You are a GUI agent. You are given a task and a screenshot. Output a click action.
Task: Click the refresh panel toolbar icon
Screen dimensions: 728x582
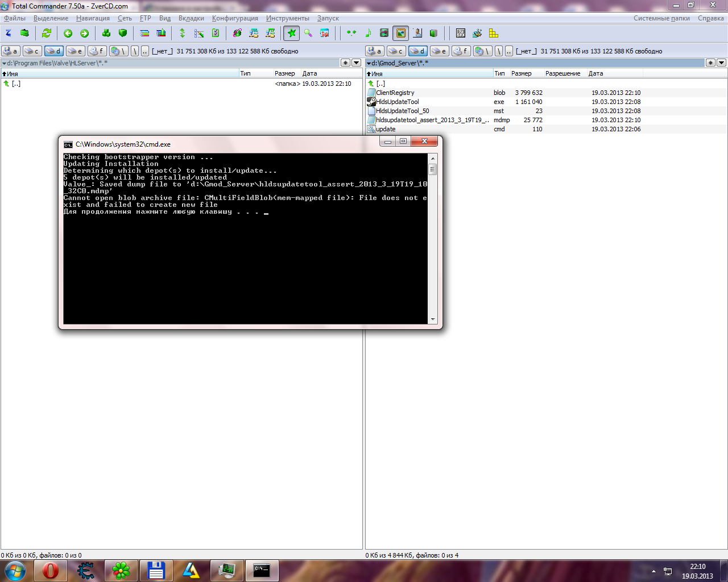click(47, 33)
